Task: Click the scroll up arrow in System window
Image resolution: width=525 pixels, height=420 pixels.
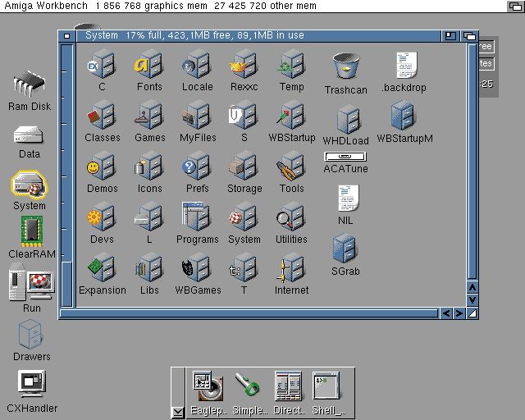Action: (x=472, y=287)
